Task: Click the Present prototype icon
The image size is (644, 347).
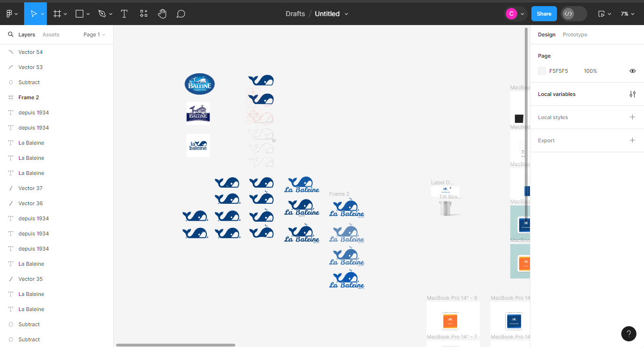Action: pyautogui.click(x=601, y=14)
